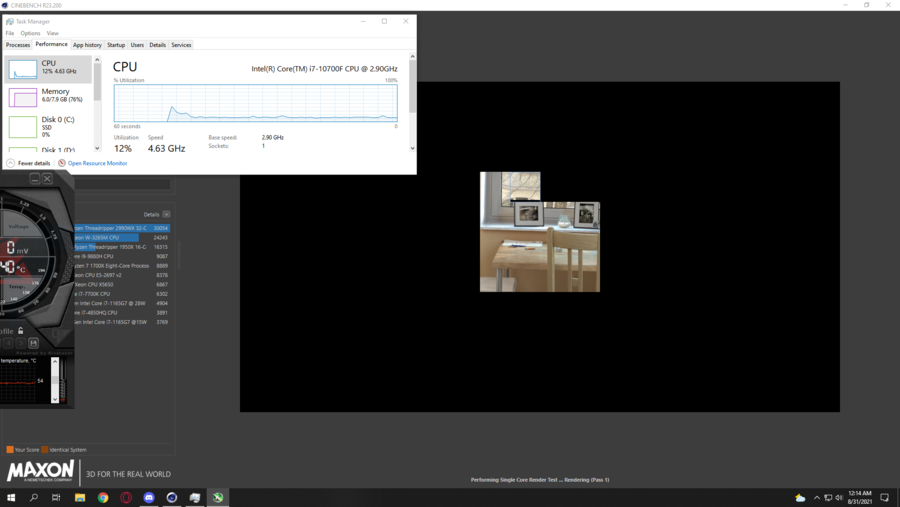The image size is (900, 507).
Task: Select the i7-1165G7 @ 28W ranking row
Action: (122, 303)
